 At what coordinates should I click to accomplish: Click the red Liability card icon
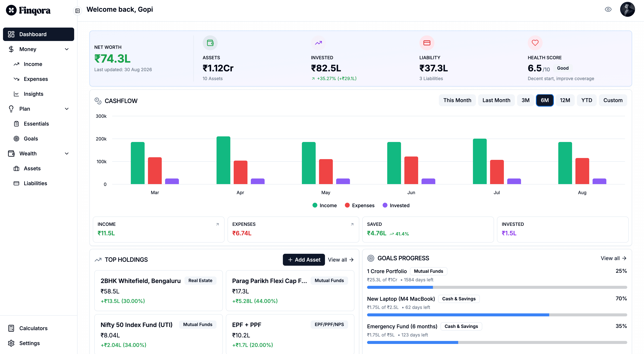[427, 43]
